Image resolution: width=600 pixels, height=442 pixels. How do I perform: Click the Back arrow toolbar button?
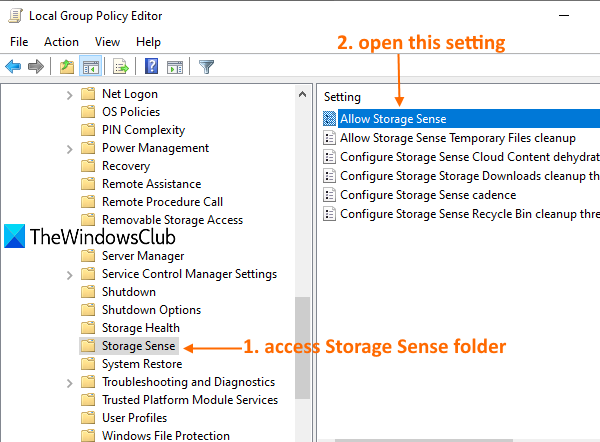(13, 67)
